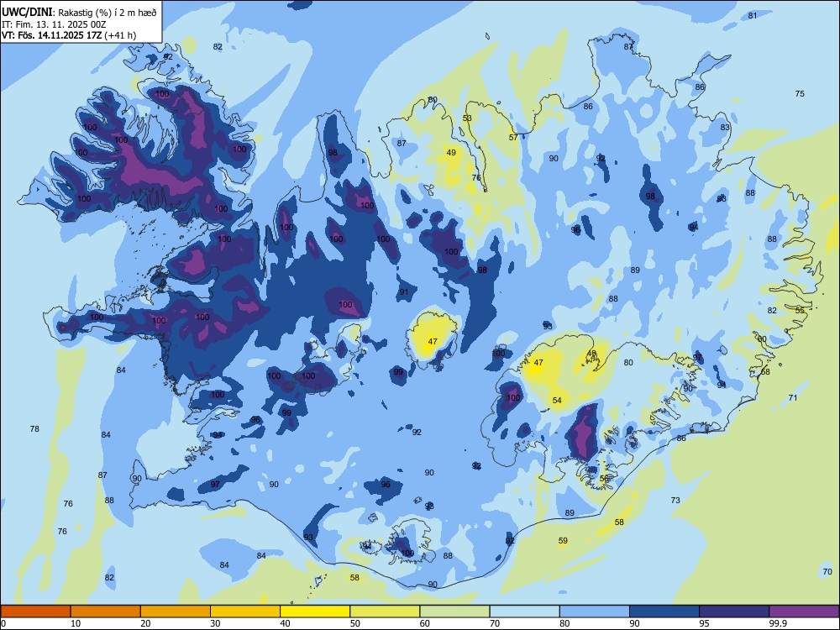Click the 80–90% medium blue legend swatch
Screen dimensions: 840x630
(x=595, y=612)
